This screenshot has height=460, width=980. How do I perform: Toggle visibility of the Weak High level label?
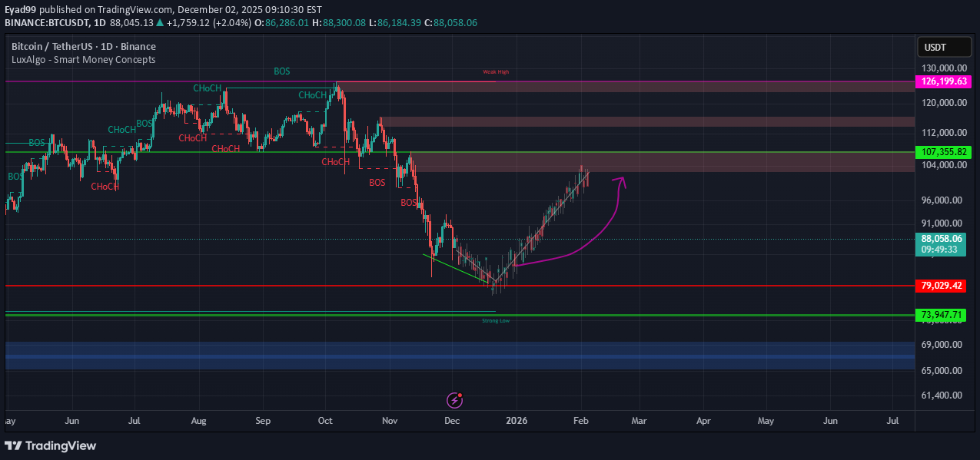pyautogui.click(x=495, y=71)
